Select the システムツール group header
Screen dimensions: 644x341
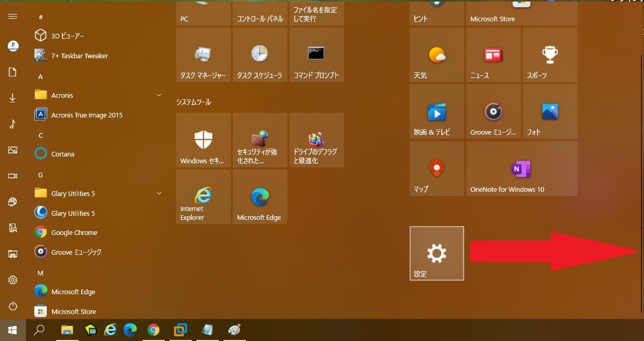click(194, 102)
